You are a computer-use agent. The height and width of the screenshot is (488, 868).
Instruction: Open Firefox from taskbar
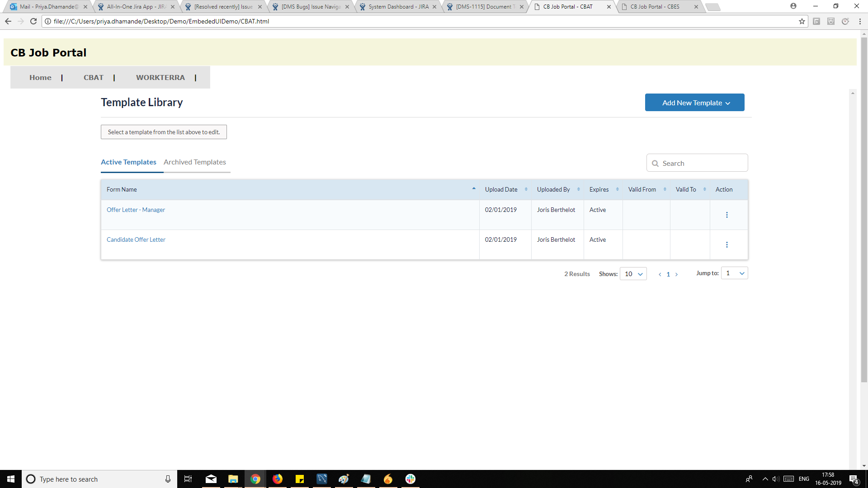click(x=278, y=479)
